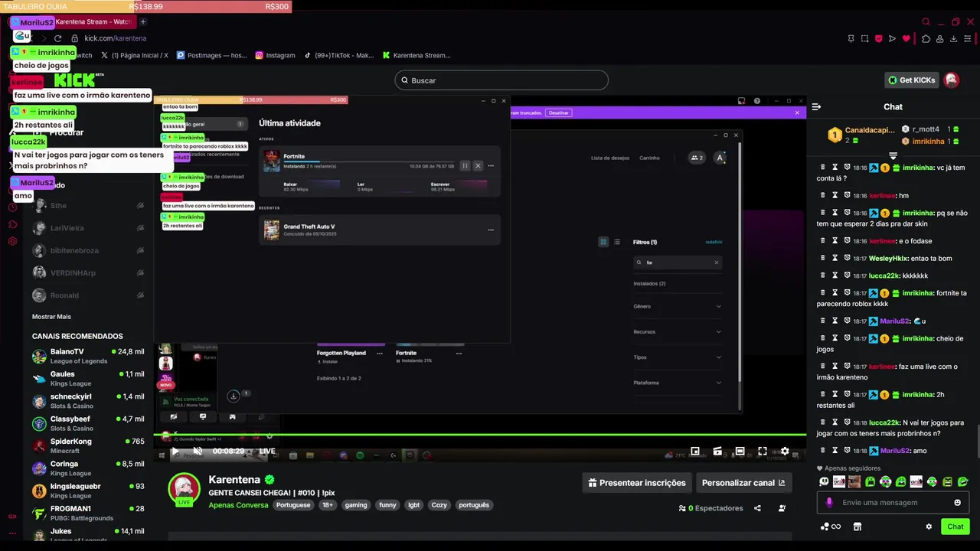This screenshot has width=980, height=551.
Task: Click Desativar in the purple banner
Action: pyautogui.click(x=559, y=112)
